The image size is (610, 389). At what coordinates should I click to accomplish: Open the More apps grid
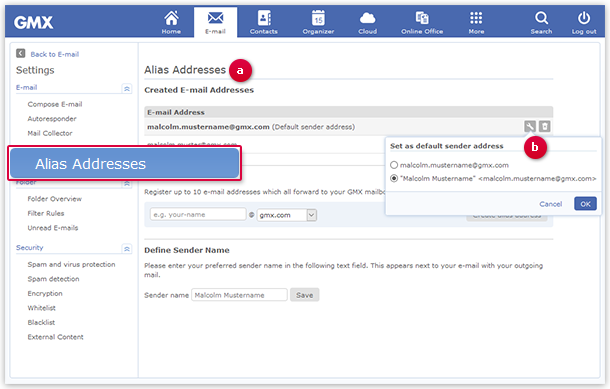(x=476, y=23)
